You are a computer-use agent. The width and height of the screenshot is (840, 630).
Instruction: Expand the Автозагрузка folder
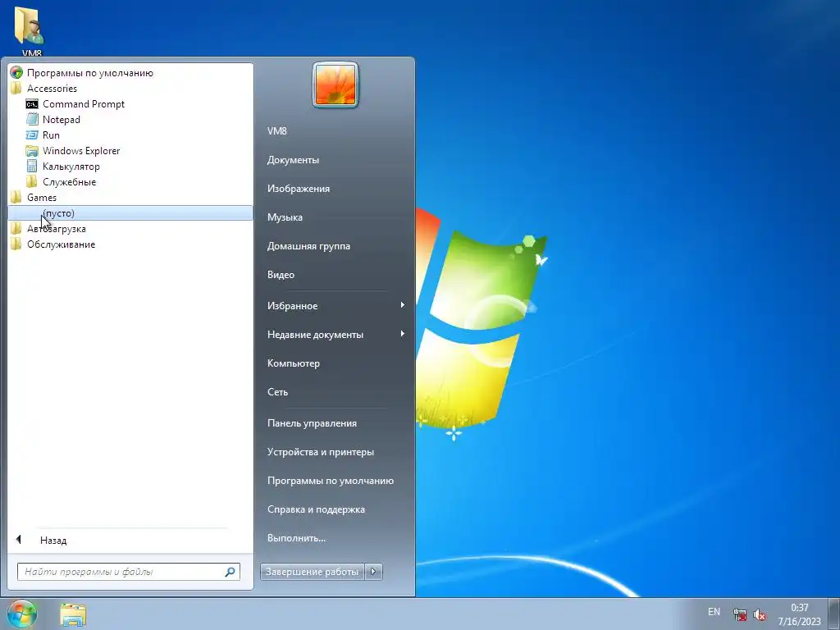tap(57, 229)
